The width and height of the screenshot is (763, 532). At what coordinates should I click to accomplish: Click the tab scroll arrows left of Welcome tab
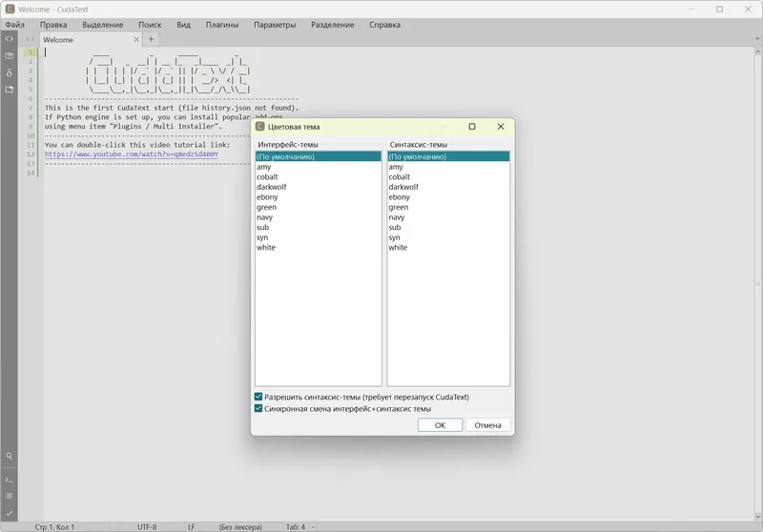(x=31, y=39)
